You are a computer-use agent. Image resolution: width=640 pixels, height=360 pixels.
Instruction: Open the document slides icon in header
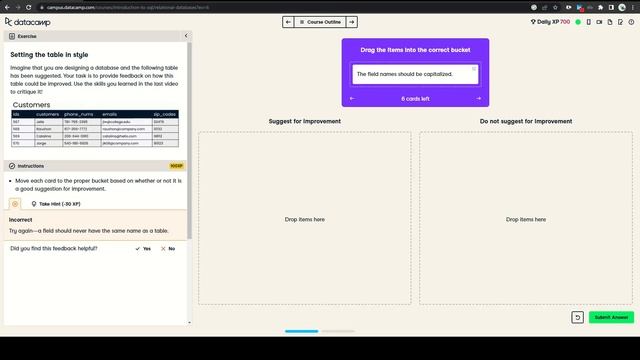point(610,22)
